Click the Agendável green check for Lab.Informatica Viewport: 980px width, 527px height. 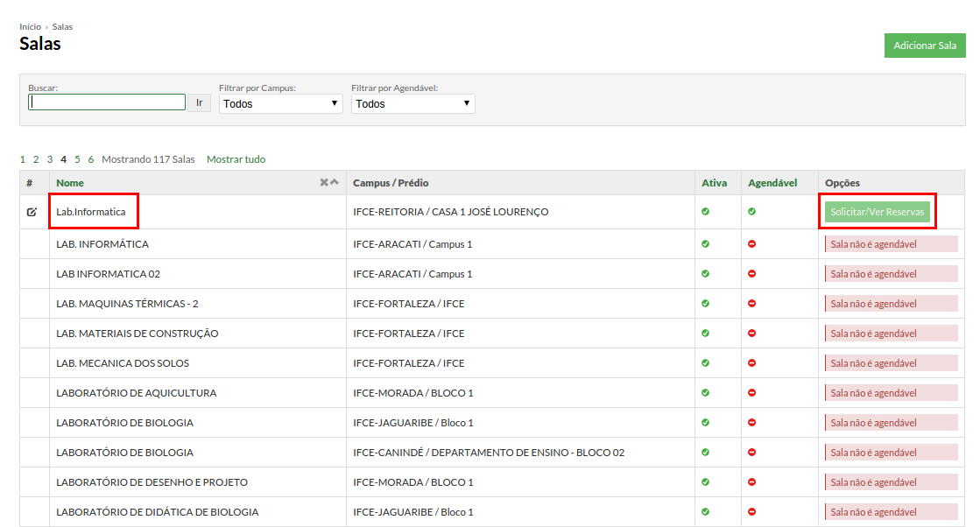[x=752, y=212]
